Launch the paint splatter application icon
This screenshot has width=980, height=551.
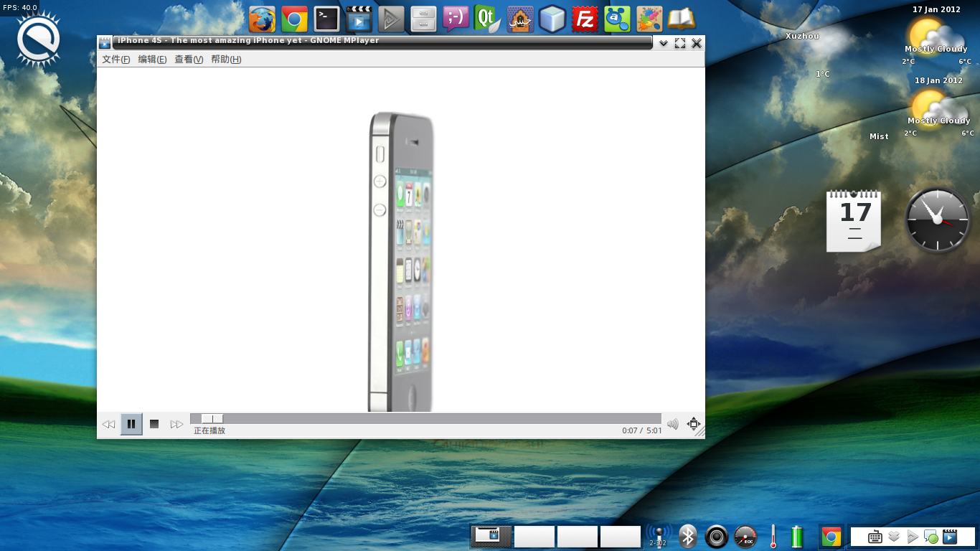tap(649, 19)
